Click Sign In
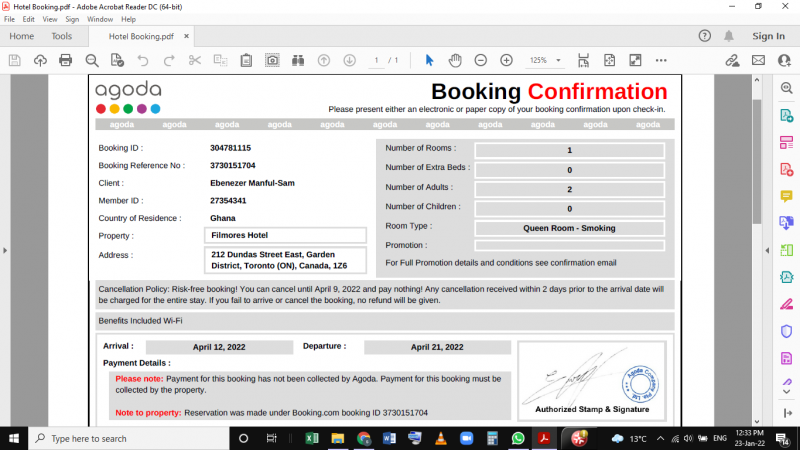The image size is (800, 450). tap(768, 36)
